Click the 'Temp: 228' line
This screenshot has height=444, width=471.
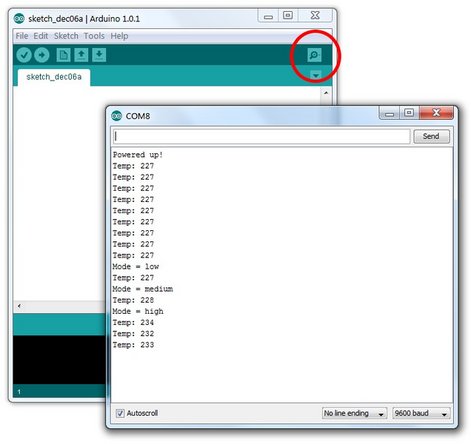pos(133,300)
